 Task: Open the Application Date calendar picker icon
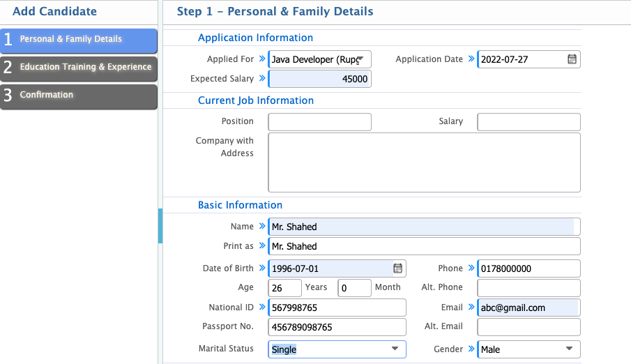pyautogui.click(x=572, y=59)
